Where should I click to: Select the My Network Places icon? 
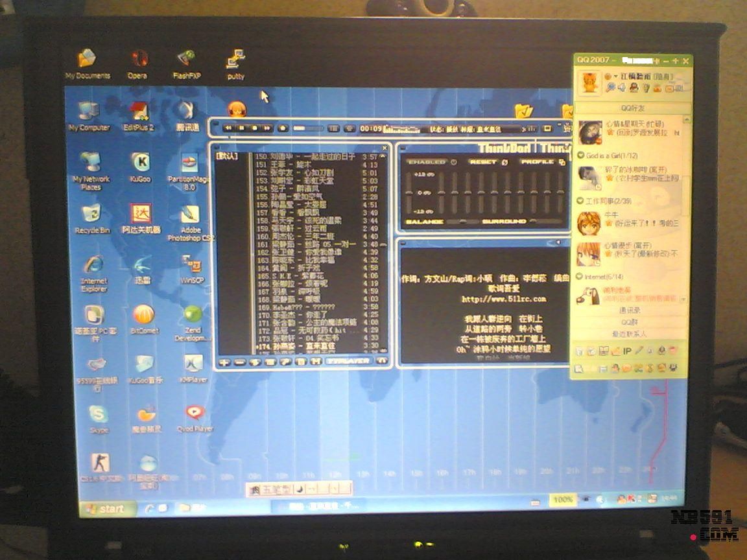point(91,171)
